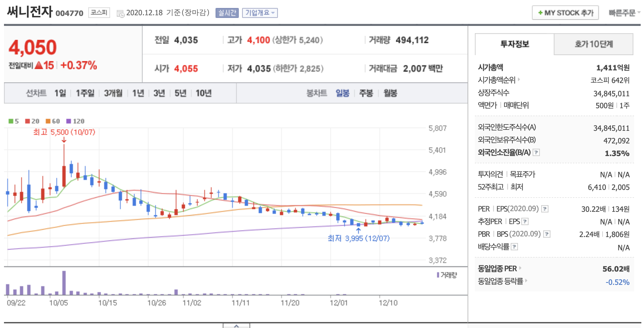
Task: Click the 시가 value 4,055
Action: (186, 69)
